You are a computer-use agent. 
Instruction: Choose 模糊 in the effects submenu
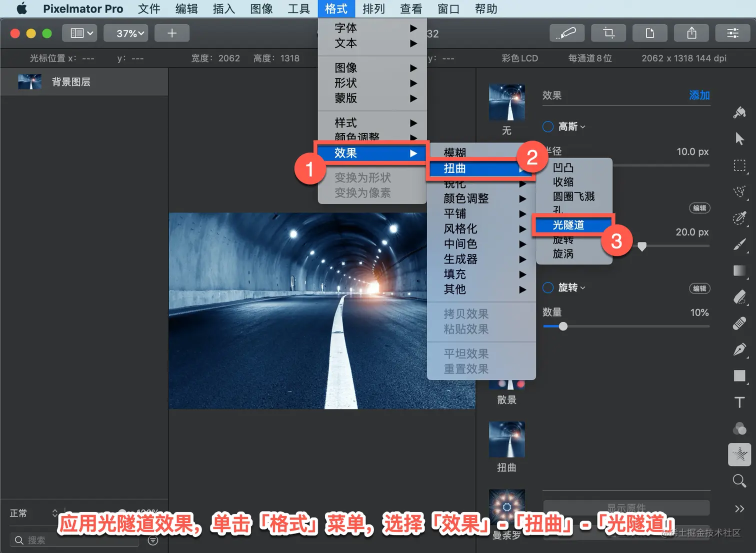(481, 152)
